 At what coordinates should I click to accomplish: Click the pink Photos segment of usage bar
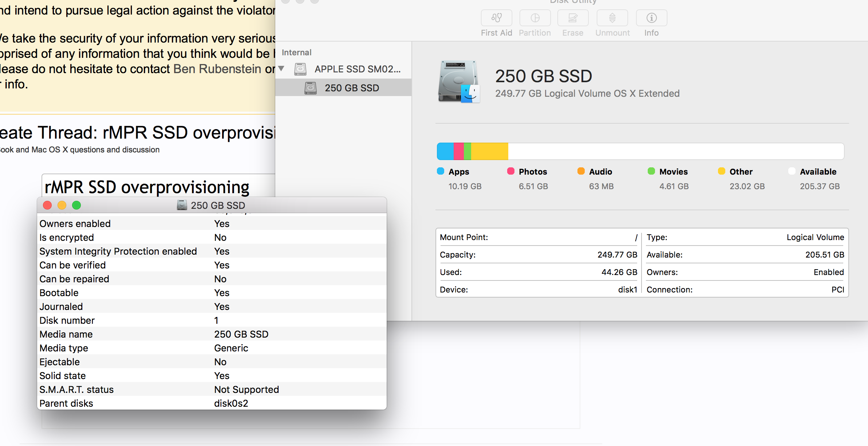click(x=459, y=151)
